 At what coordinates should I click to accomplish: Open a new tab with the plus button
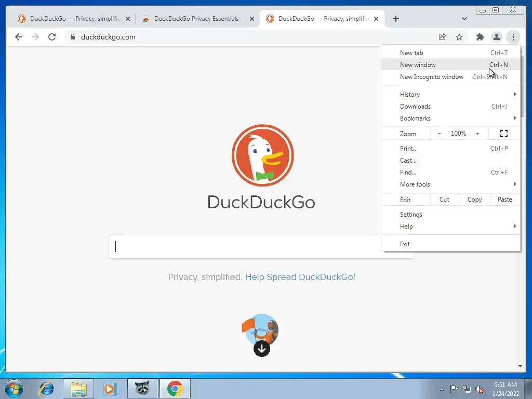pyautogui.click(x=395, y=19)
